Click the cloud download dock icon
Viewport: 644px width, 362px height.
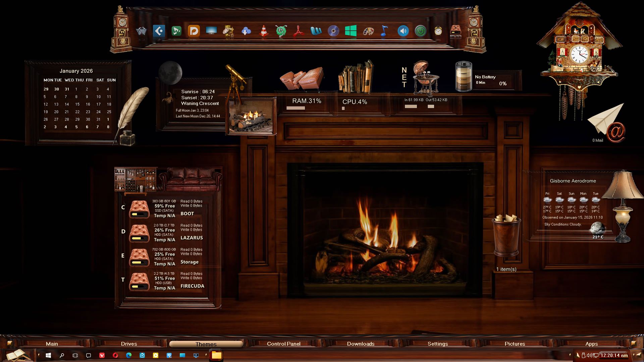(x=246, y=31)
